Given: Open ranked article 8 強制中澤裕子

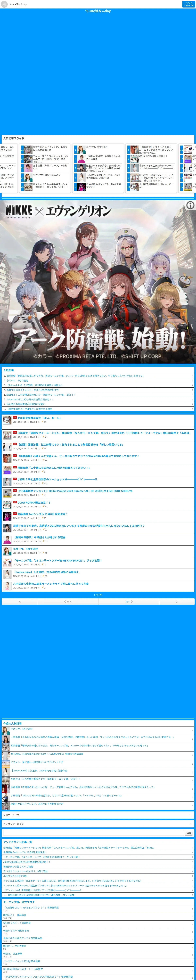Looking at the screenshot, I should (98, 409).
